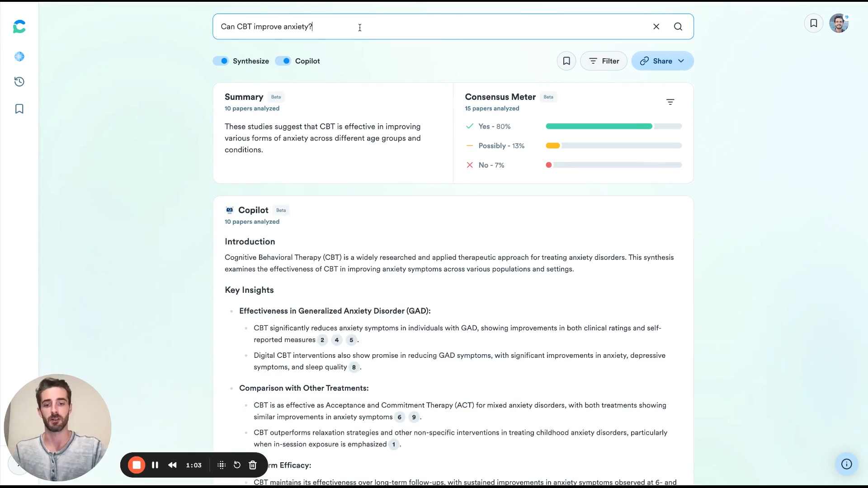
Task: Clear the search query with the X icon
Action: (x=656, y=27)
